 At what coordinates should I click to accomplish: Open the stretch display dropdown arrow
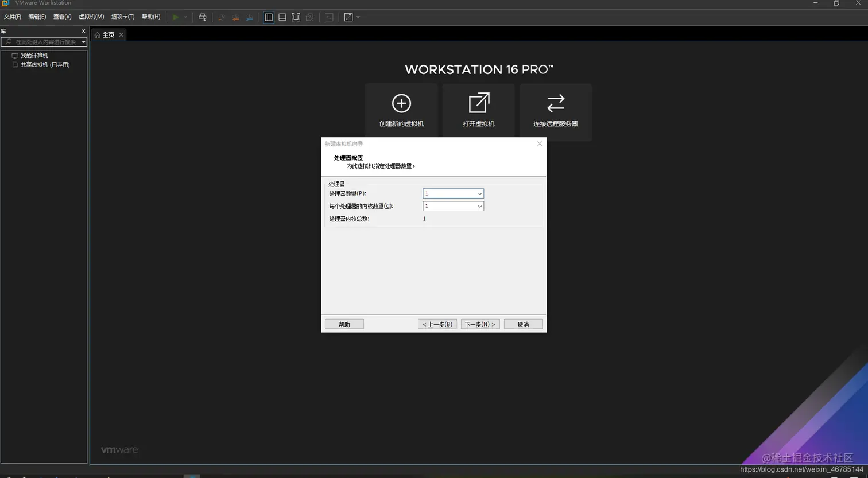pyautogui.click(x=358, y=17)
